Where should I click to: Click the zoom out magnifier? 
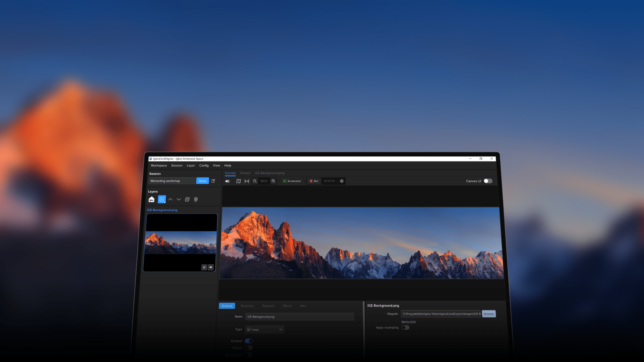pos(255,181)
